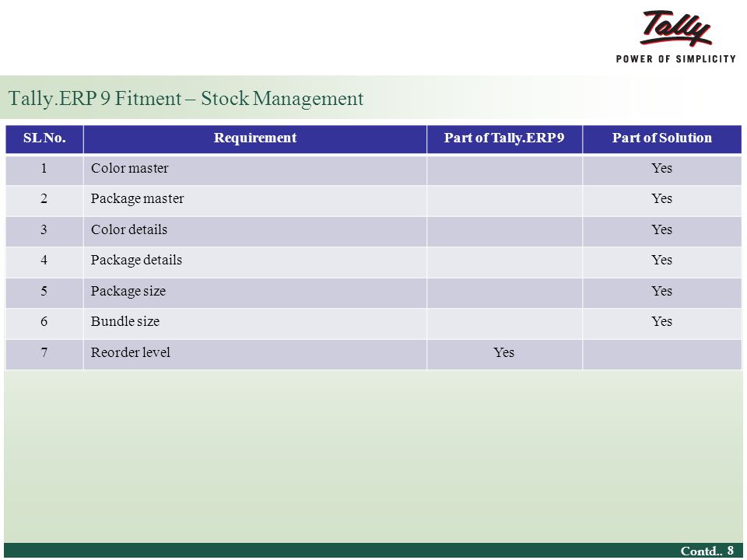Click the 'POWER OF SIMPLICITY' tagline
Image resolution: width=747 pixels, height=560 pixels.
(x=675, y=59)
